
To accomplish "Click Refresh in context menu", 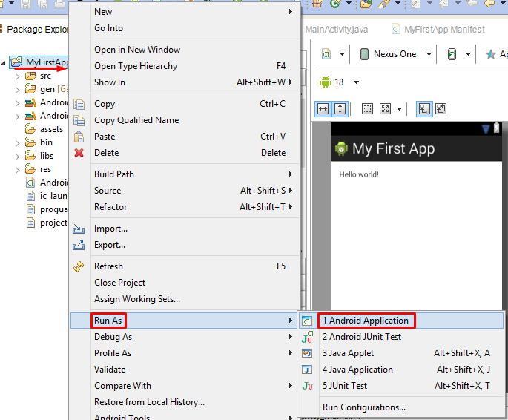I will 184,266.
